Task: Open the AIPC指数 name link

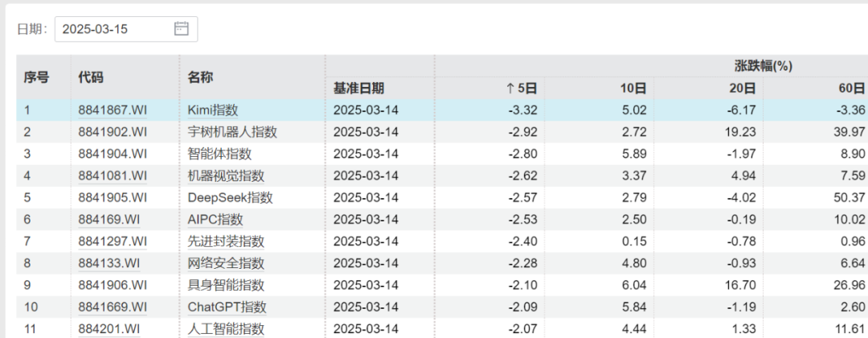Action: click(215, 220)
